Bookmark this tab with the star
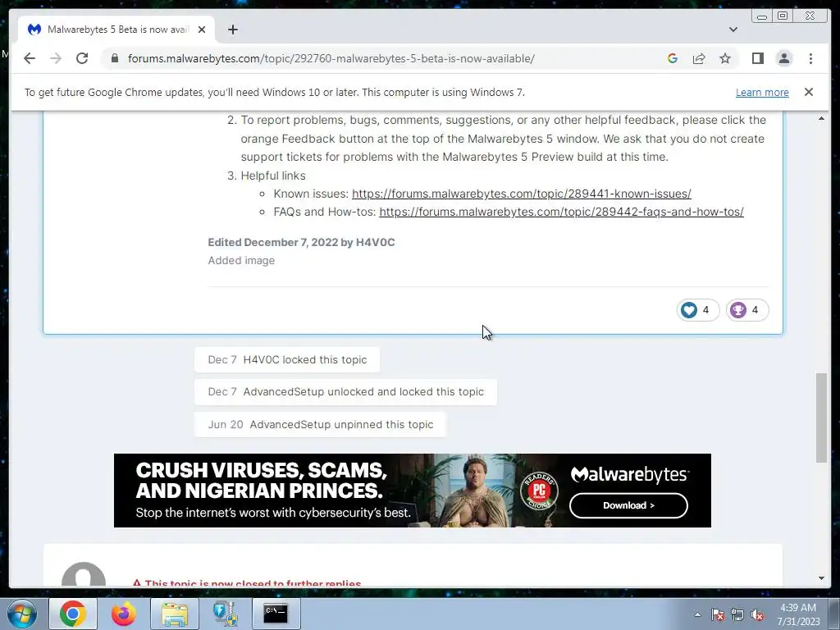Screen dimensions: 840x630 click(725, 58)
